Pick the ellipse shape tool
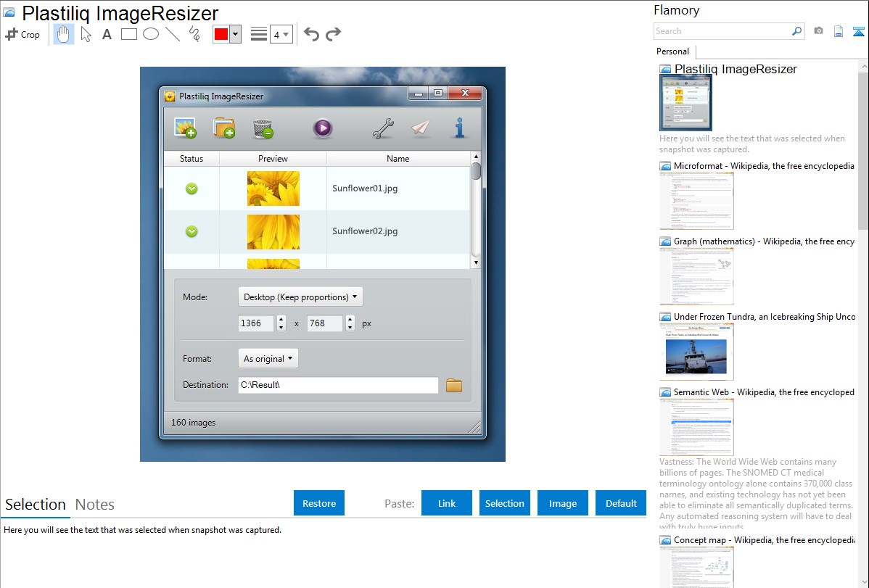 coord(151,34)
